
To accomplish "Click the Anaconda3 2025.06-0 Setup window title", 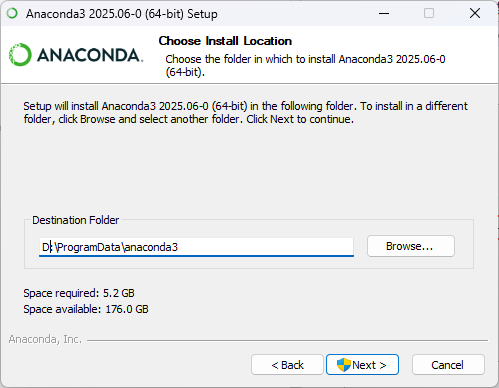I will (x=122, y=14).
